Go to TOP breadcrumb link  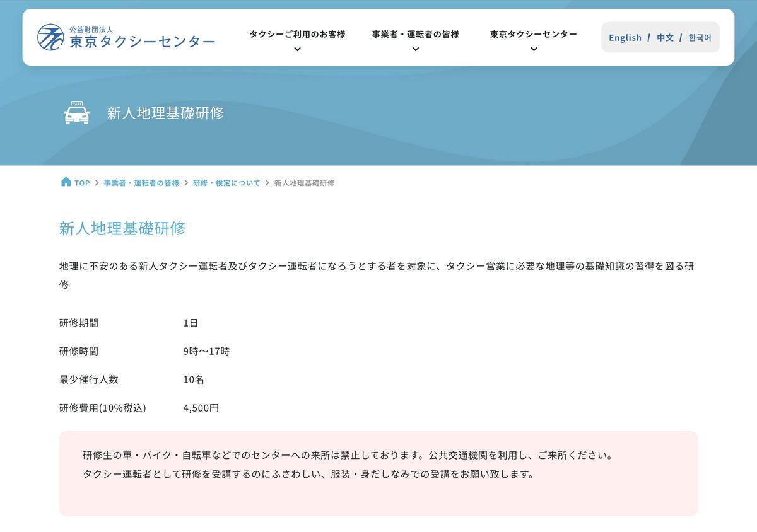pyautogui.click(x=82, y=183)
